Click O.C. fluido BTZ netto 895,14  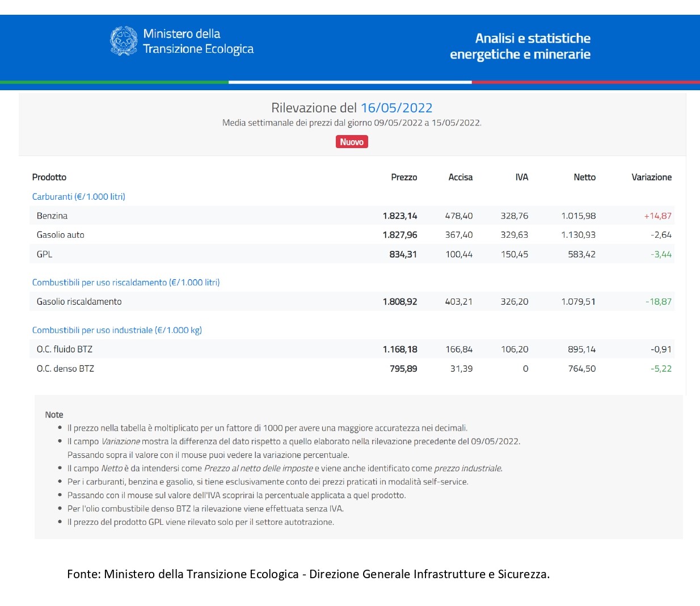tap(582, 349)
